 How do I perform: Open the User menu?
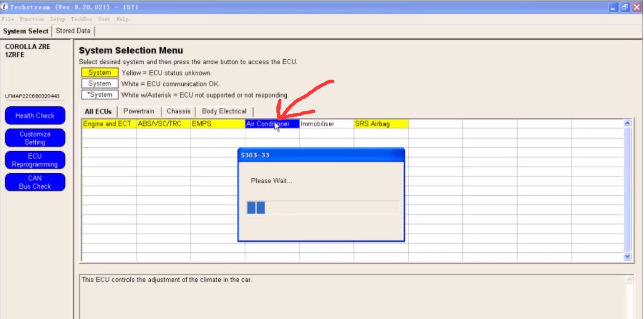tap(104, 19)
